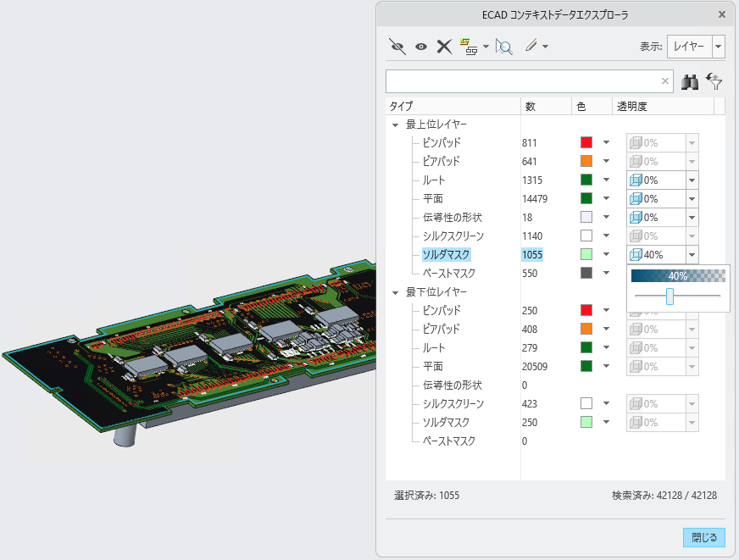This screenshot has height=560, width=739.
Task: Click transparency cube icon for ソルダマスク 40%
Action: tap(636, 255)
